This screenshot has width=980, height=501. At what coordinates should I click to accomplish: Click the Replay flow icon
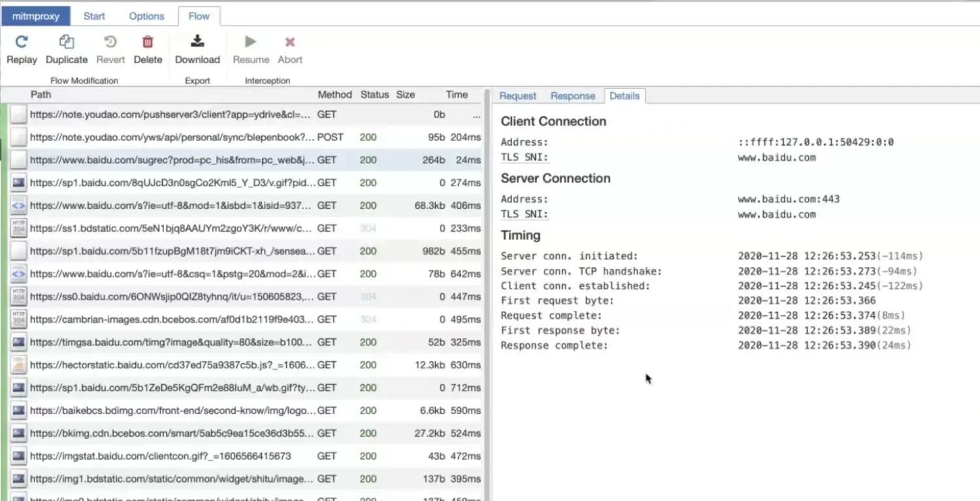click(22, 42)
